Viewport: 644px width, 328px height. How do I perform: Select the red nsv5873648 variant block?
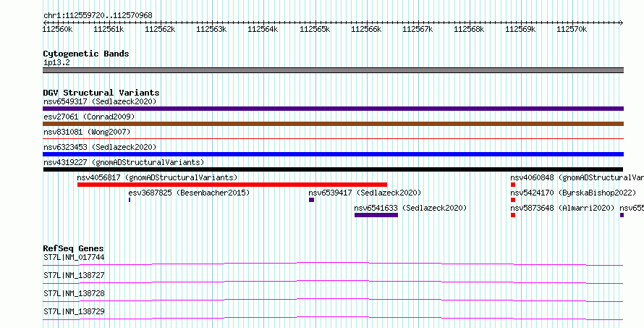click(x=513, y=215)
